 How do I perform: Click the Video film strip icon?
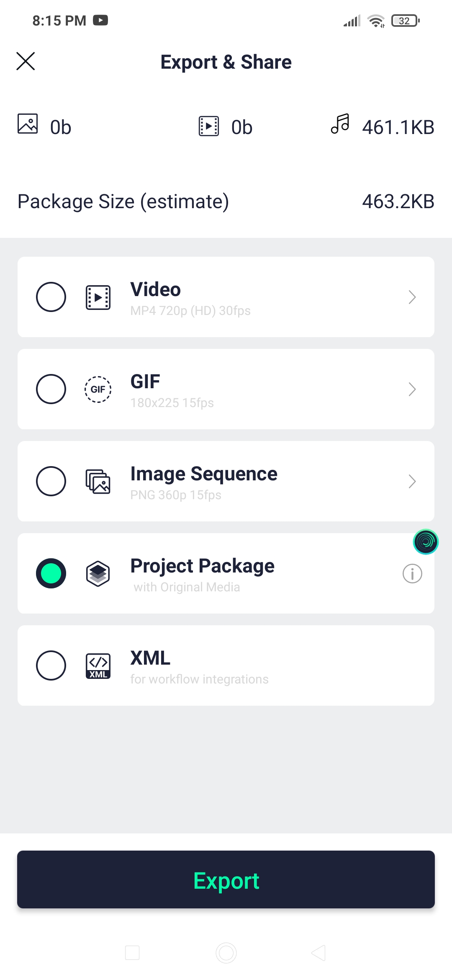[98, 297]
